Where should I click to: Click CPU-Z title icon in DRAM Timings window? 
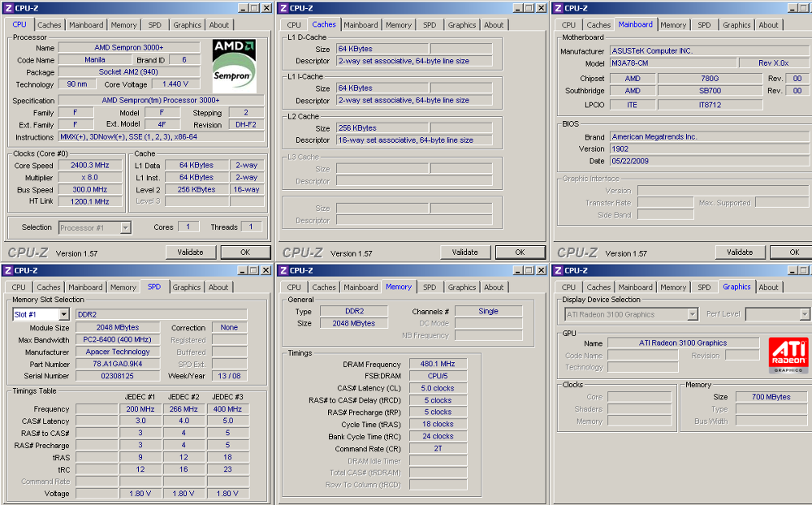pyautogui.click(x=283, y=270)
